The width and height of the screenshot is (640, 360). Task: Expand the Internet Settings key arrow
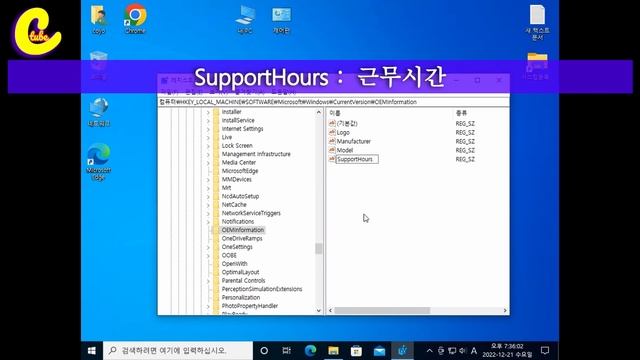(208, 129)
